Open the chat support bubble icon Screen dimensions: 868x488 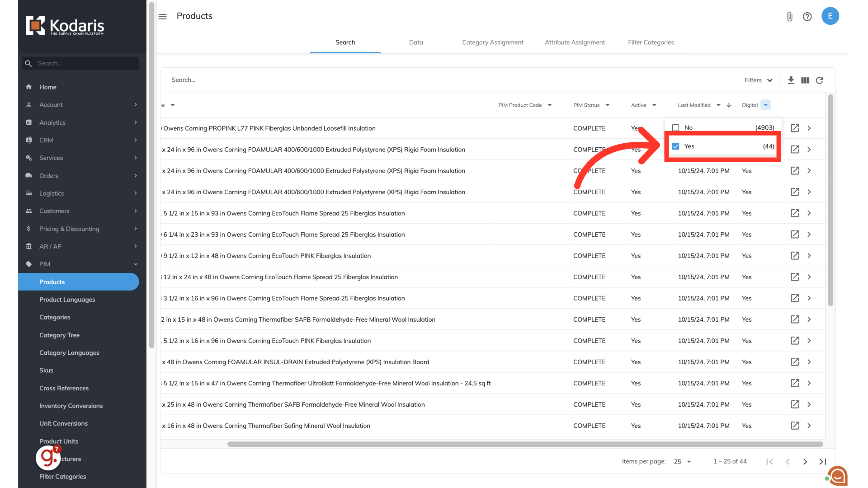[838, 475]
